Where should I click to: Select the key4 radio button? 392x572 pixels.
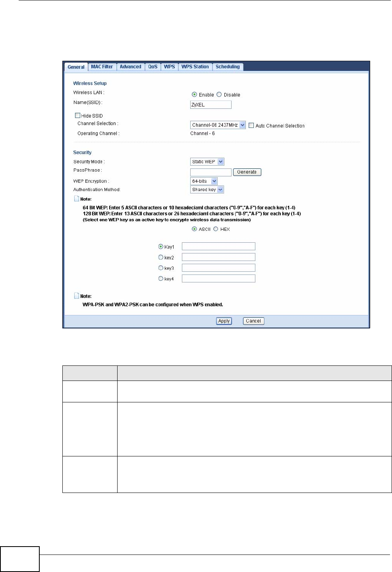pos(160,279)
